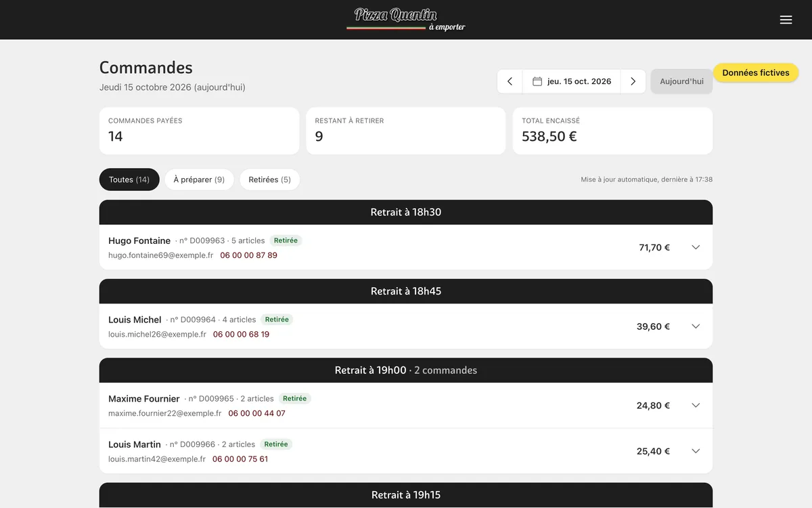The image size is (812, 508).
Task: Click the Retrait à 19h00 group header
Action: pyautogui.click(x=406, y=371)
